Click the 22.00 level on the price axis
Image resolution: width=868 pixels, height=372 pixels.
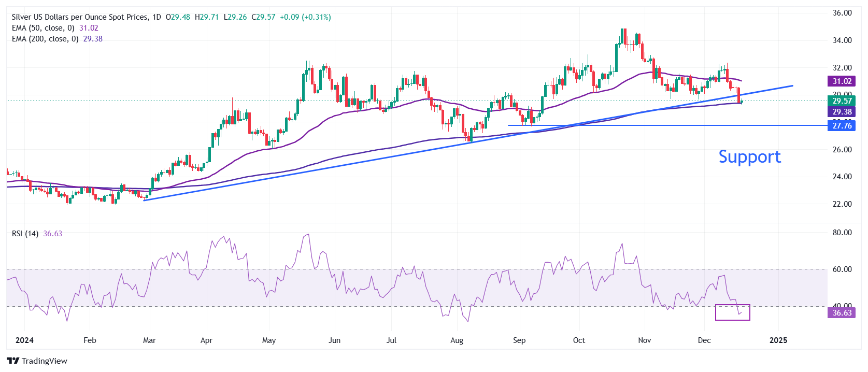pos(842,204)
